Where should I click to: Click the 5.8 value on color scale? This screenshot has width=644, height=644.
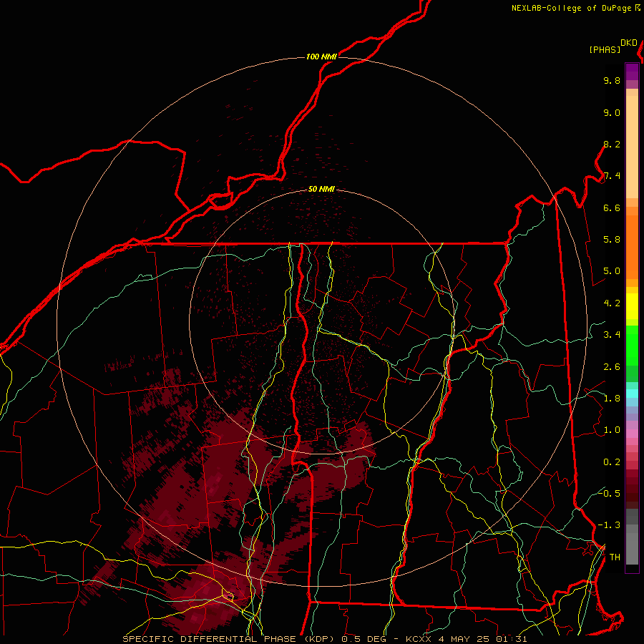tap(612, 240)
